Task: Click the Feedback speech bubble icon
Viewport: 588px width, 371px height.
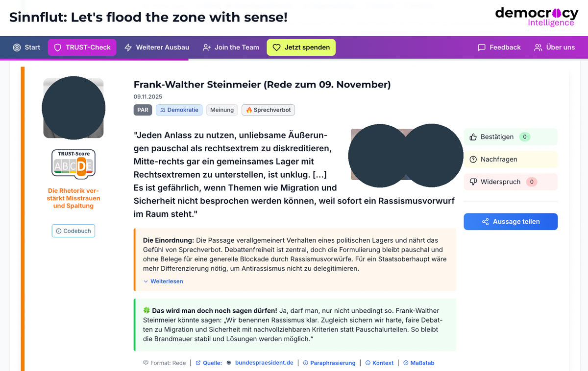Action: pyautogui.click(x=482, y=47)
